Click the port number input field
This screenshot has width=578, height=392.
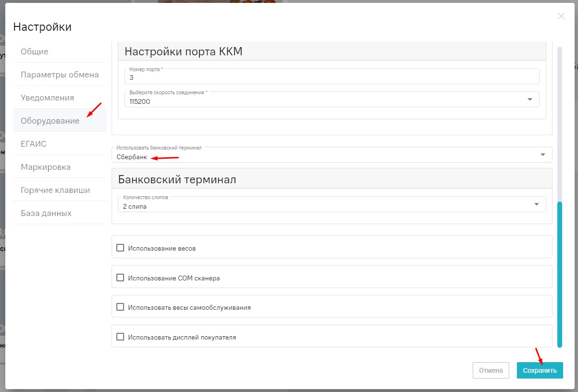[x=331, y=77]
